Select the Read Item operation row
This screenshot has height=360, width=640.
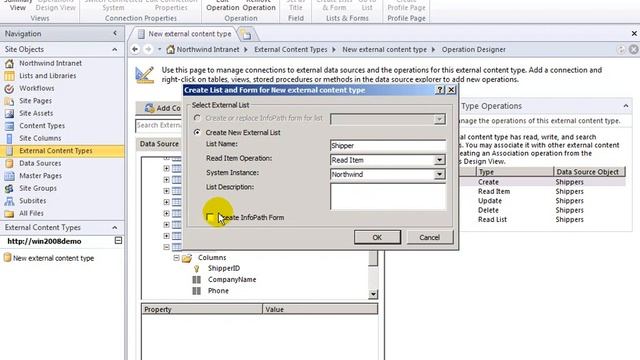[543, 191]
